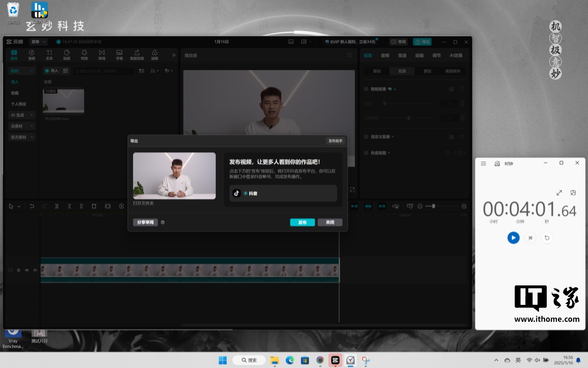The height and width of the screenshot is (368, 588).
Task: Expand the stopwatch to full view
Action: pos(559,193)
